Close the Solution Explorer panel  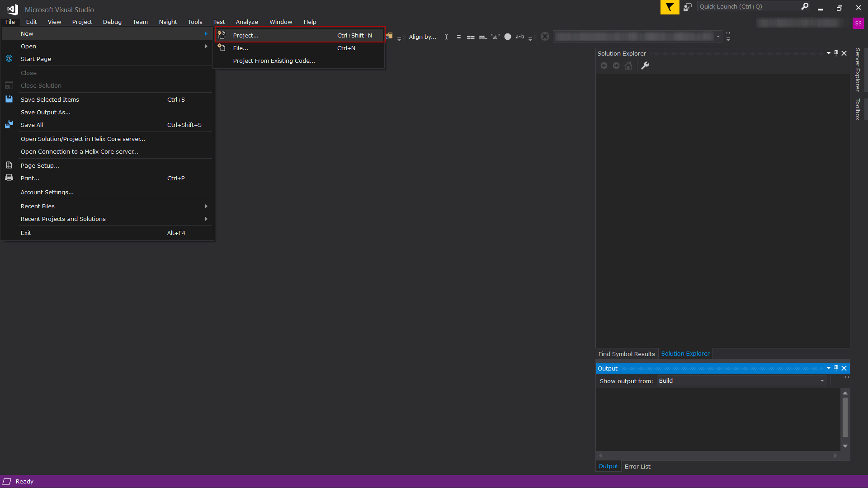click(x=844, y=53)
